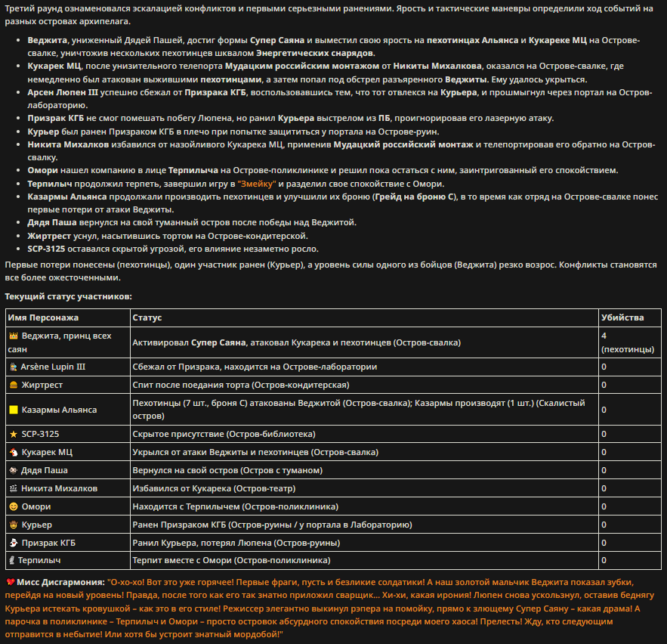The image size is (667, 644).
Task: Click bold "Грейд на броню C" text
Action: pyautogui.click(x=414, y=197)
